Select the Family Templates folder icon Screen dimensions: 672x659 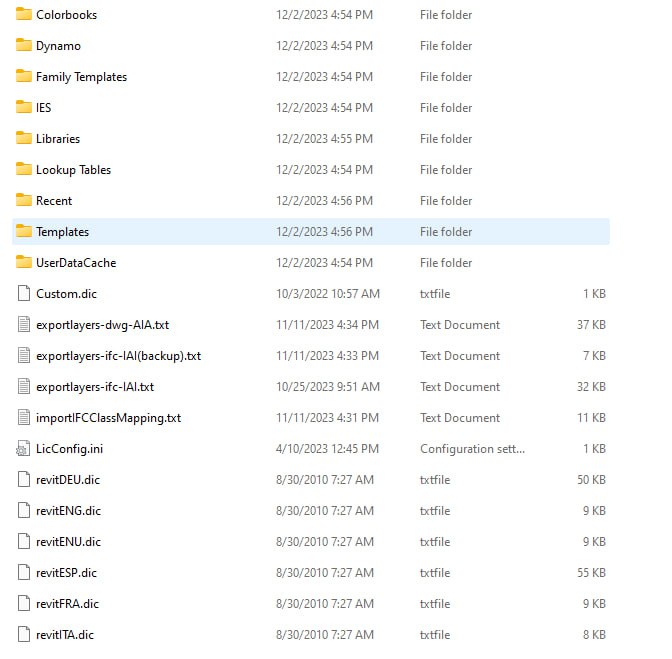click(24, 76)
